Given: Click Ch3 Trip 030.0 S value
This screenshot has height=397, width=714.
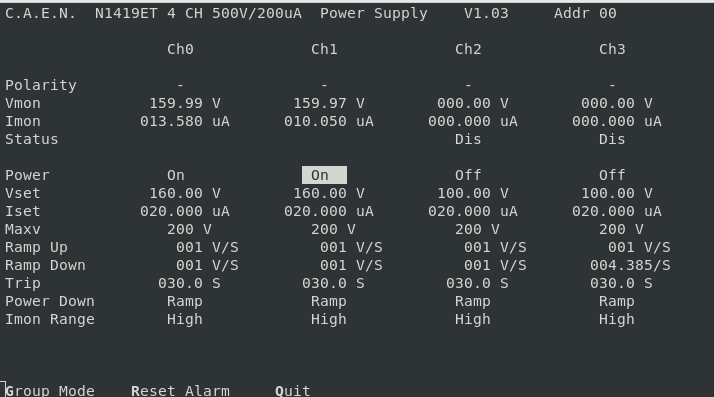Looking at the screenshot, I should click(x=621, y=283).
